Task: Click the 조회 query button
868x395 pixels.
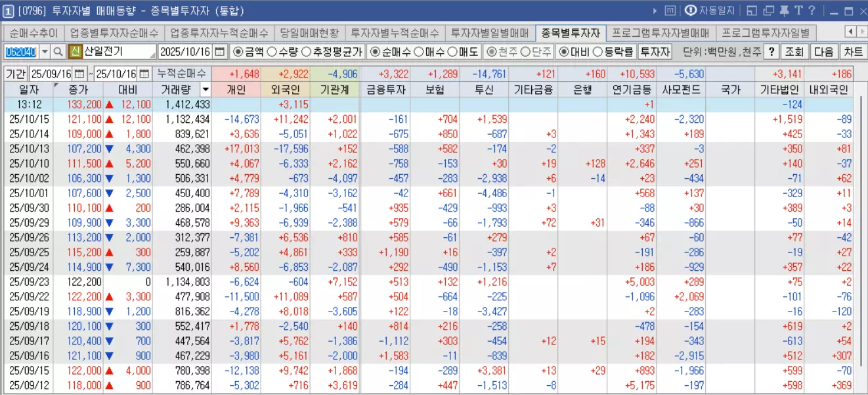Action: coord(795,51)
